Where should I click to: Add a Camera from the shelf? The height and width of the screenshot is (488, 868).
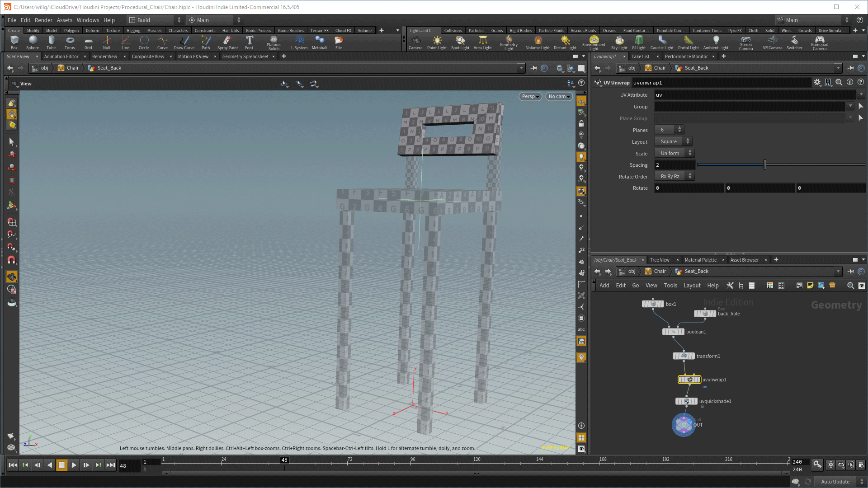pyautogui.click(x=415, y=42)
